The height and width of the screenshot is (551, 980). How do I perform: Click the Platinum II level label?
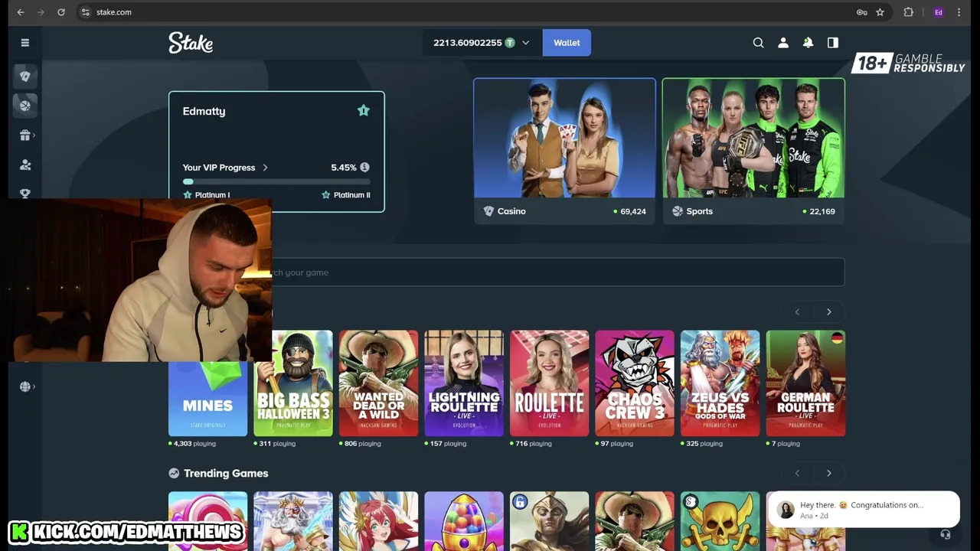tap(351, 195)
